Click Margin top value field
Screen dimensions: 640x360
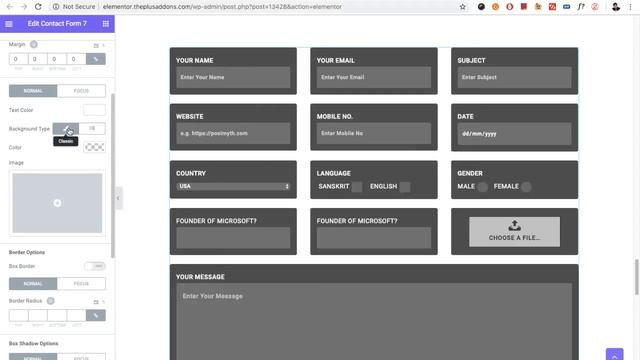tap(18, 59)
